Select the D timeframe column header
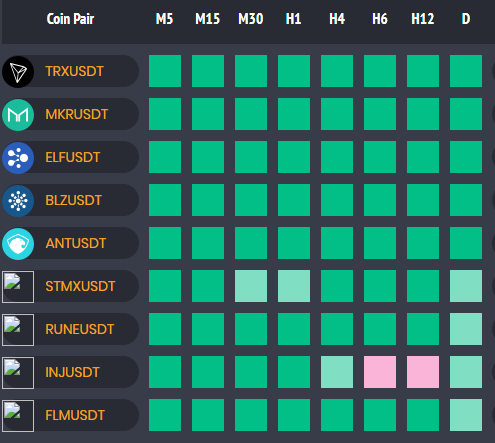This screenshot has height=443, width=495. (466, 19)
